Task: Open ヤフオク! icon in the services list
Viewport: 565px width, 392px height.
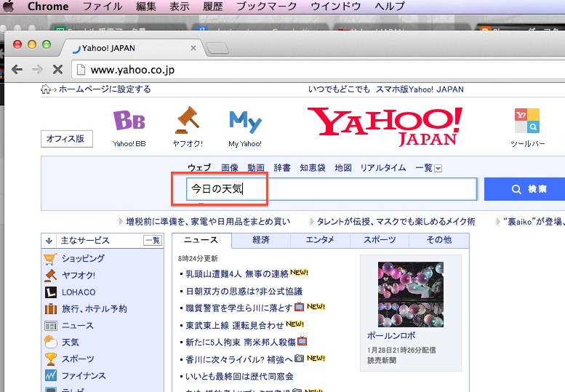Action: [x=50, y=275]
